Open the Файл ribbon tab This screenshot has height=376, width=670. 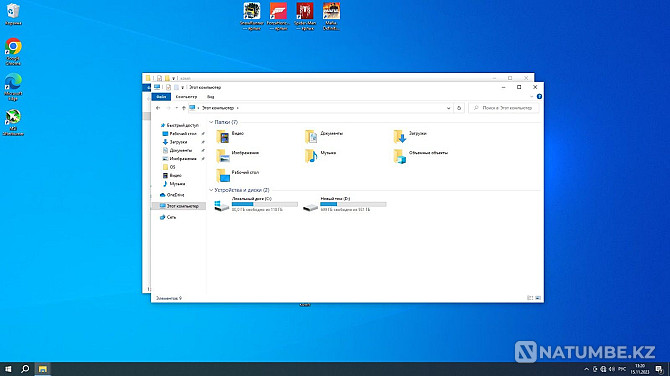click(161, 97)
